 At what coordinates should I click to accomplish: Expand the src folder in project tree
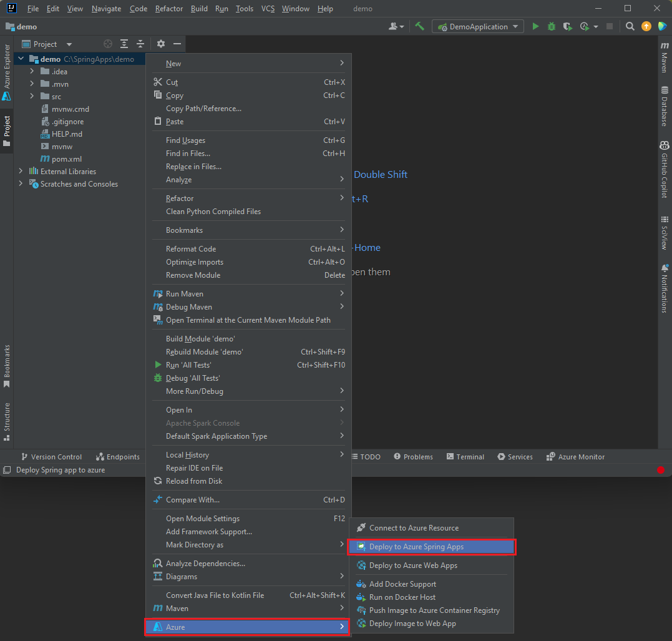tap(32, 97)
